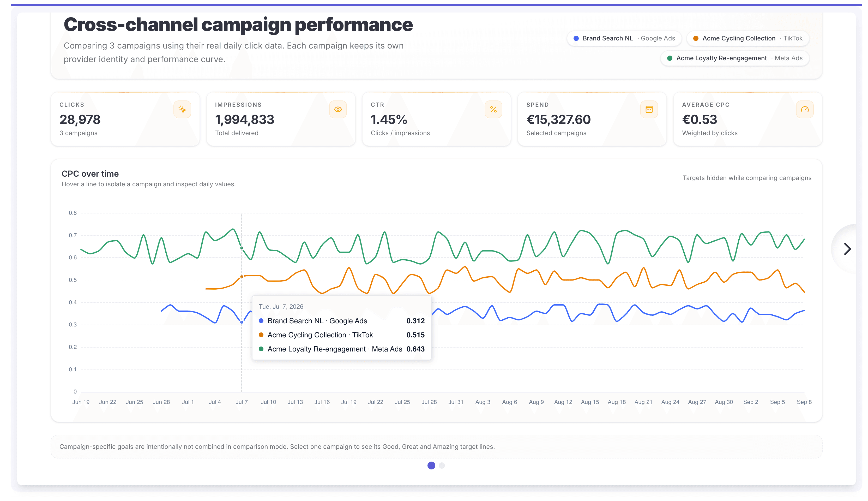Click the Jul 7 x-axis label
Screen dimensions: 868x501
[x=242, y=402]
